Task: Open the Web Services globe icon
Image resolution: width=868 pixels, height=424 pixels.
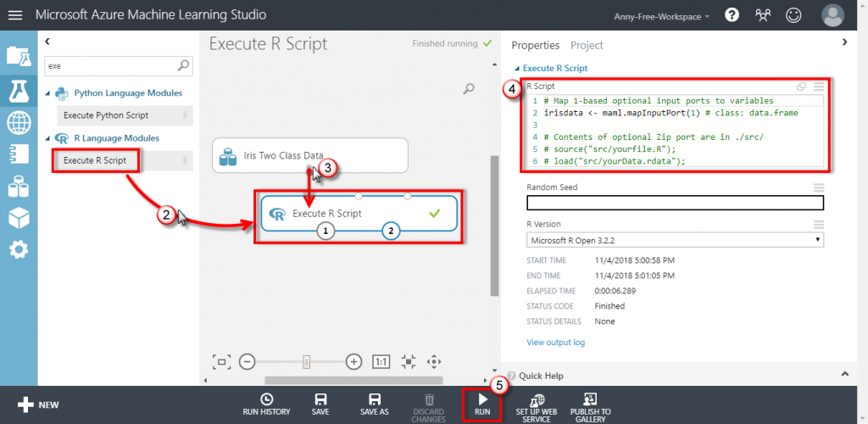Action: tap(19, 123)
